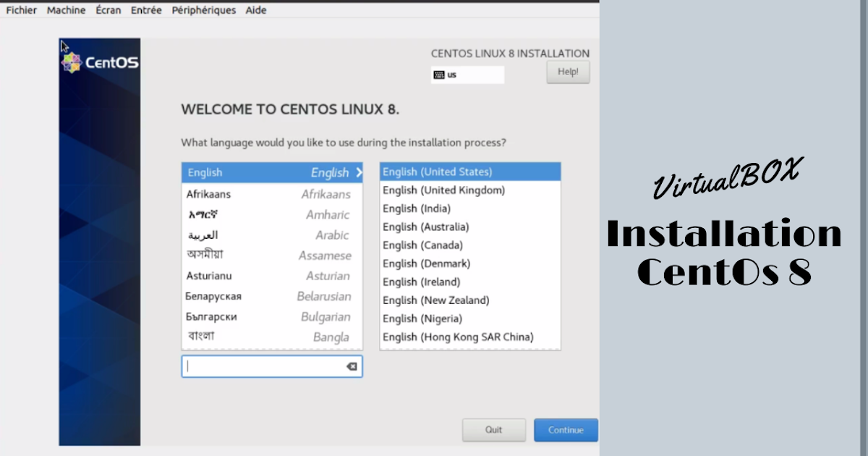Open the Aide menu
Viewport: 868px width, 456px height.
255,9
